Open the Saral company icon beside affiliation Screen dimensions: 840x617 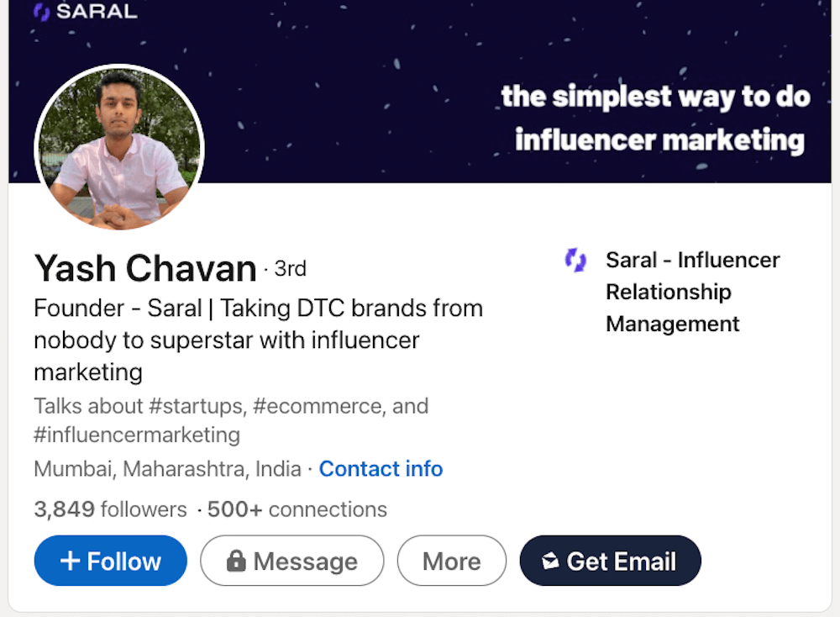pyautogui.click(x=575, y=261)
